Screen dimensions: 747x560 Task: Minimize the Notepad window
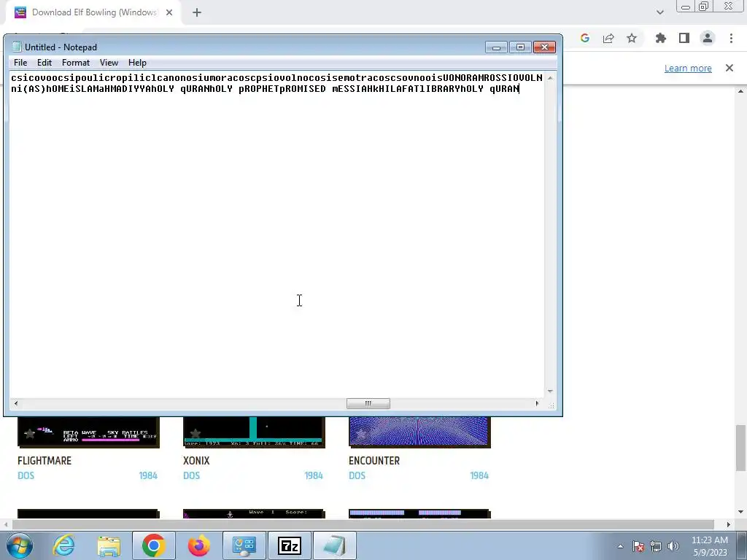(496, 47)
